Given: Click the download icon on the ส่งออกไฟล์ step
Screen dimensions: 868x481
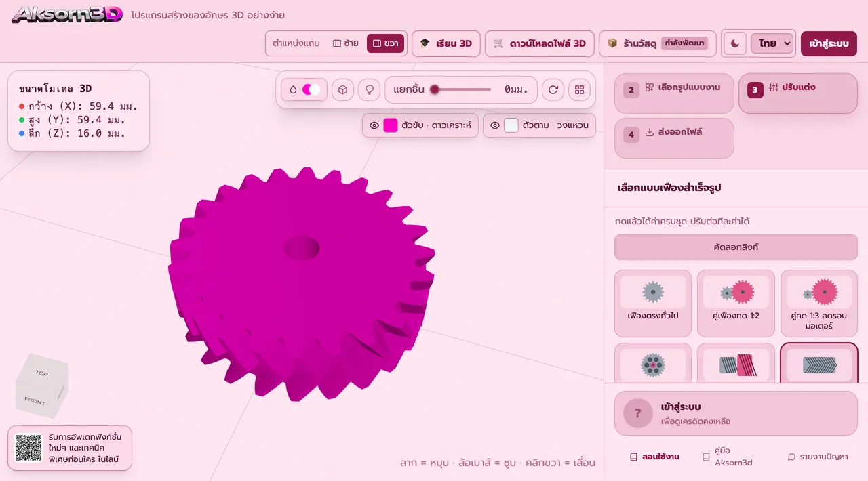Looking at the screenshot, I should (x=650, y=132).
